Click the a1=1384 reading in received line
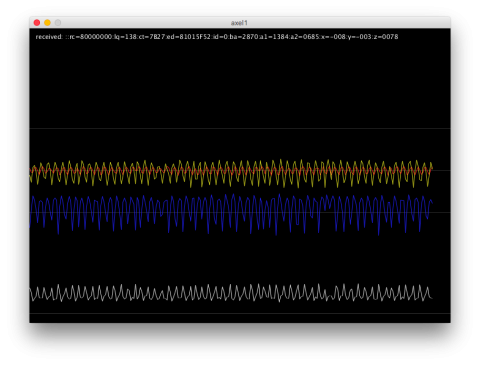 point(274,37)
